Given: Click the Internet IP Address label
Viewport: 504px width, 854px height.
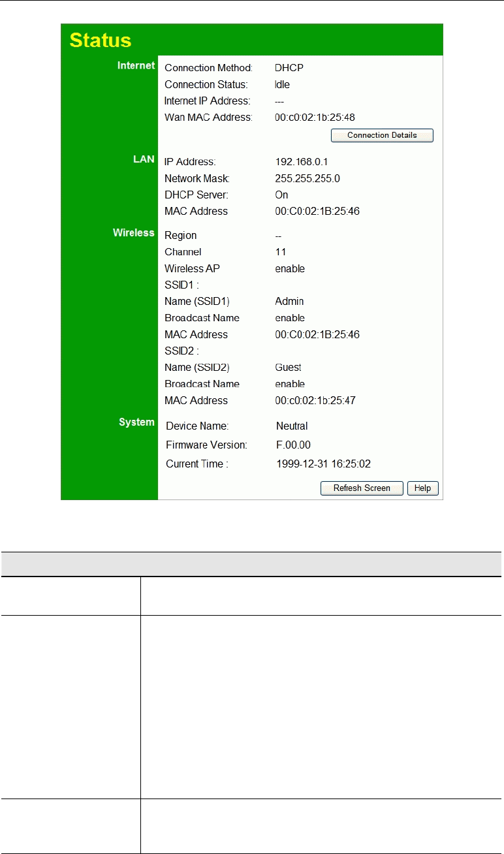Looking at the screenshot, I should (207, 101).
